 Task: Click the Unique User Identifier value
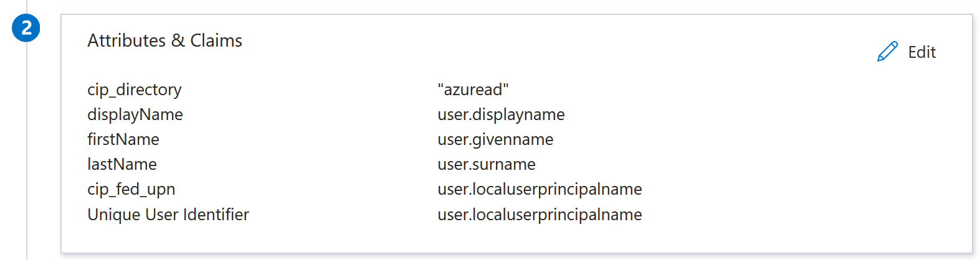pyautogui.click(x=540, y=215)
